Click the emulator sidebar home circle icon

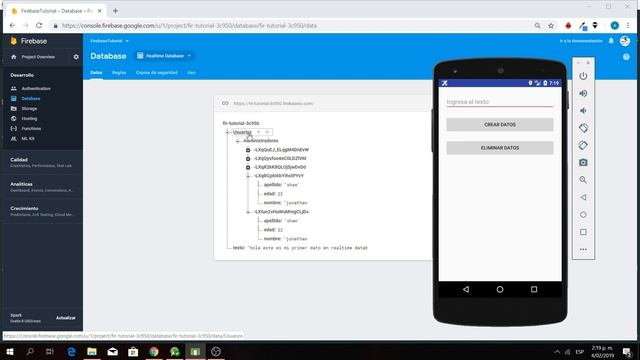(x=583, y=215)
